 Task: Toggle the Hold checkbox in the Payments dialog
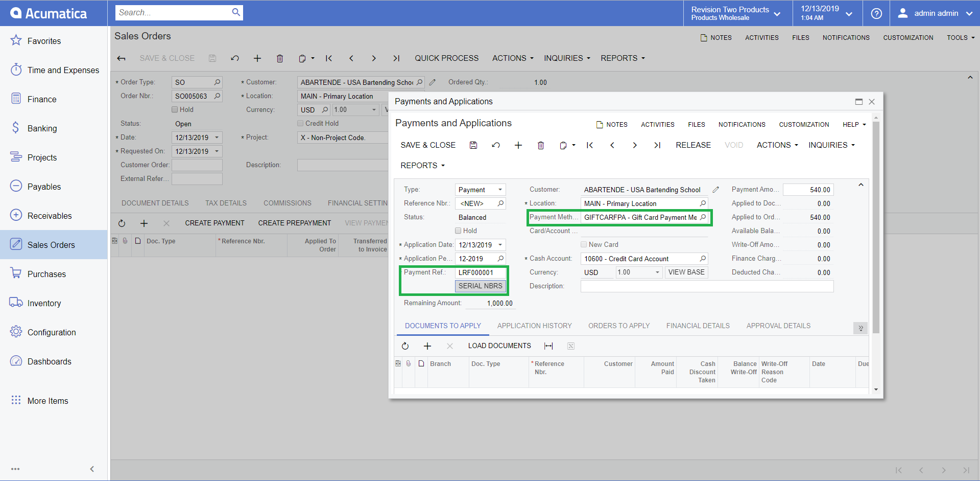(x=458, y=231)
